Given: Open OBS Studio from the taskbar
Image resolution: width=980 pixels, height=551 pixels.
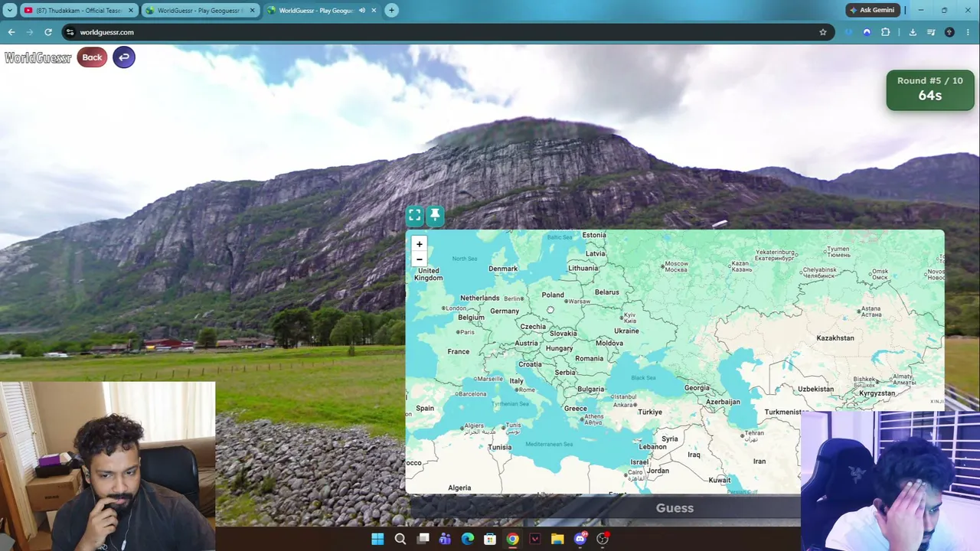Looking at the screenshot, I should coord(603,539).
